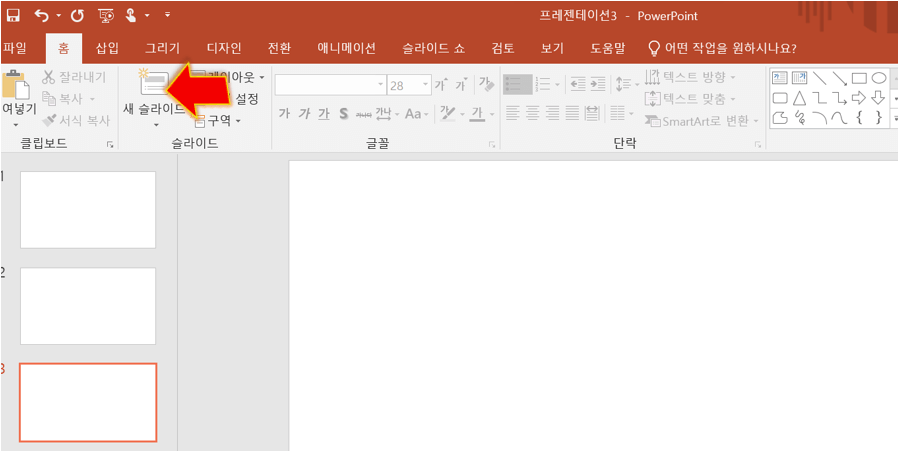Select the down block arrow shape
Viewport: 898px width, 451px height.
(879, 98)
